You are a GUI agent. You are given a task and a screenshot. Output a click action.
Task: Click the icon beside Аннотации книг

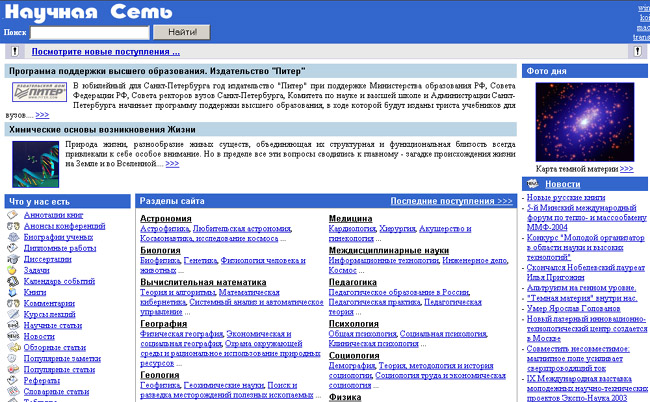coord(11,215)
